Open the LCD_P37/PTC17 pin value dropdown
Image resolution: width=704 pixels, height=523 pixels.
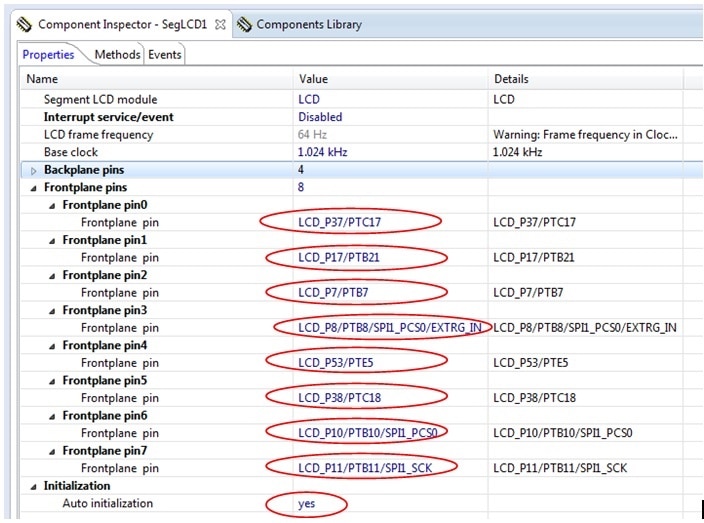(x=339, y=222)
